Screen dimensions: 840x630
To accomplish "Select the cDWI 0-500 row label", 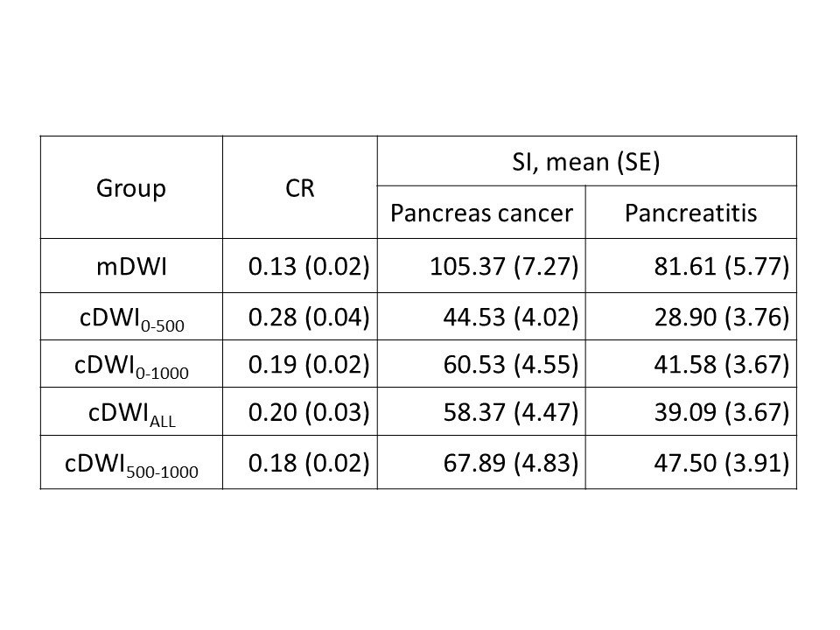I will point(131,315).
